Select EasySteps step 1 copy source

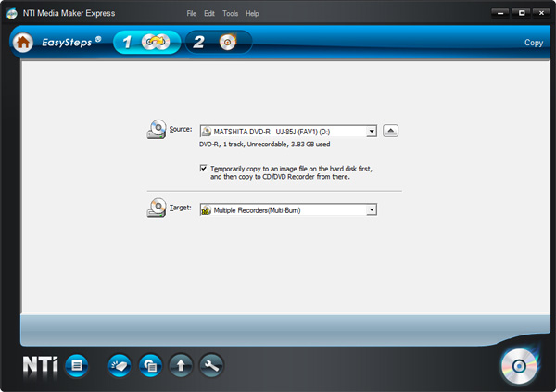[146, 43]
